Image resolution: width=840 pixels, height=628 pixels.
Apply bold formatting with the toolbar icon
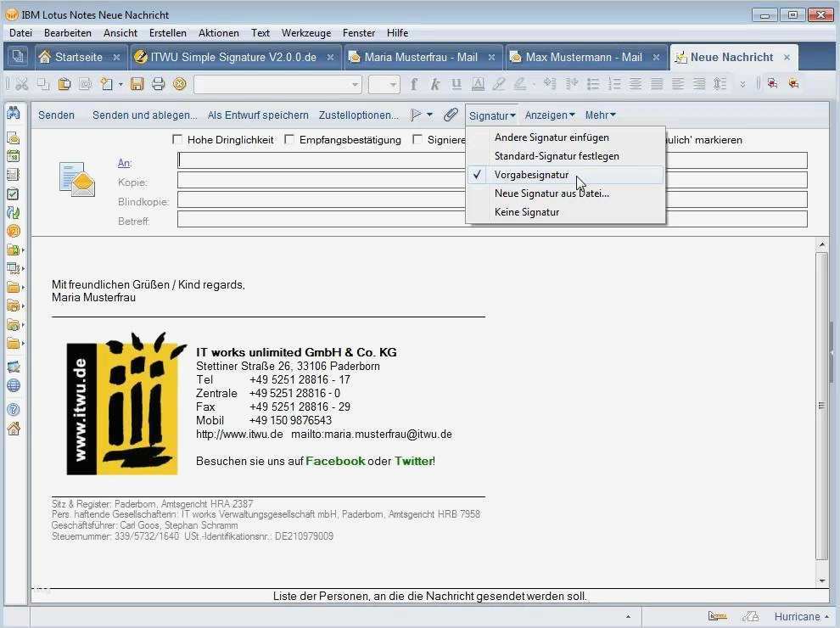(x=413, y=84)
